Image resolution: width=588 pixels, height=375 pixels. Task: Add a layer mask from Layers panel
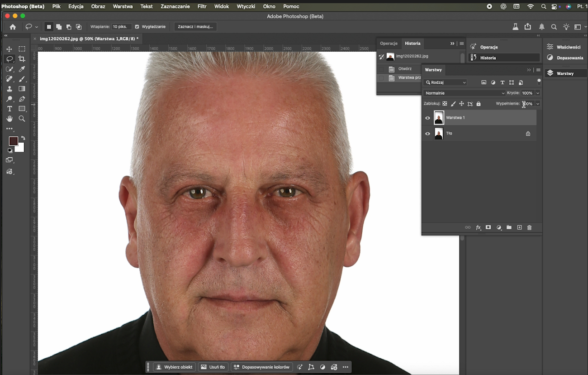tap(488, 227)
